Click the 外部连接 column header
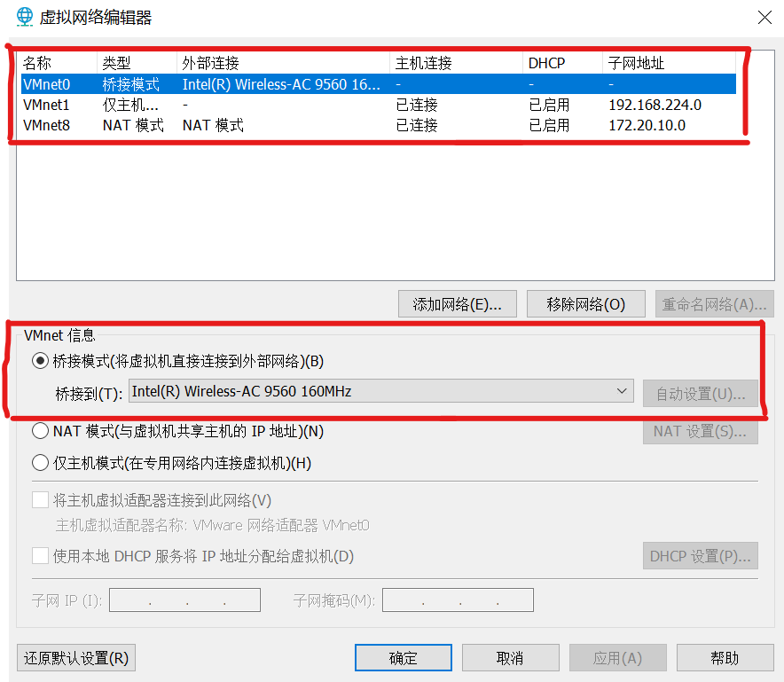This screenshot has width=784, height=682. 283,63
